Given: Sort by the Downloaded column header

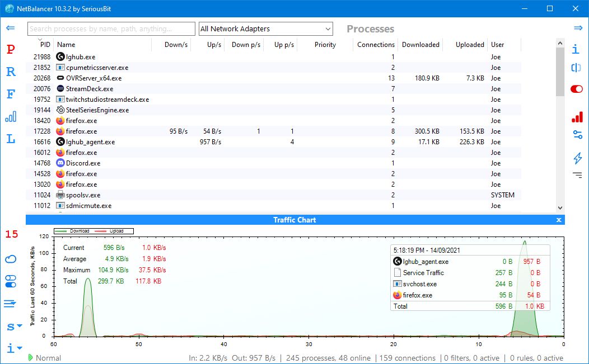Looking at the screenshot, I should click(x=420, y=44).
